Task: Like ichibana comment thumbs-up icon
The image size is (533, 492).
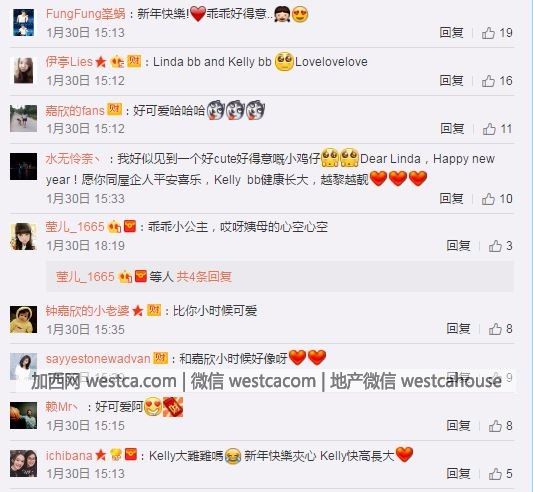Action: pos(495,474)
